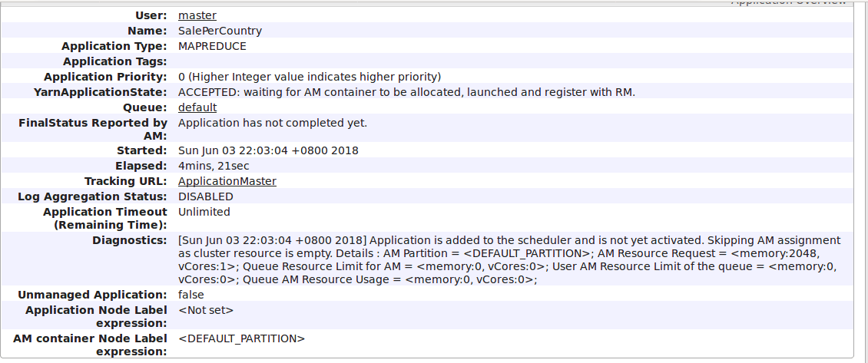This screenshot has height=363, width=868.
Task: Click the elapsed time "4mins, 21sec"
Action: [x=214, y=166]
